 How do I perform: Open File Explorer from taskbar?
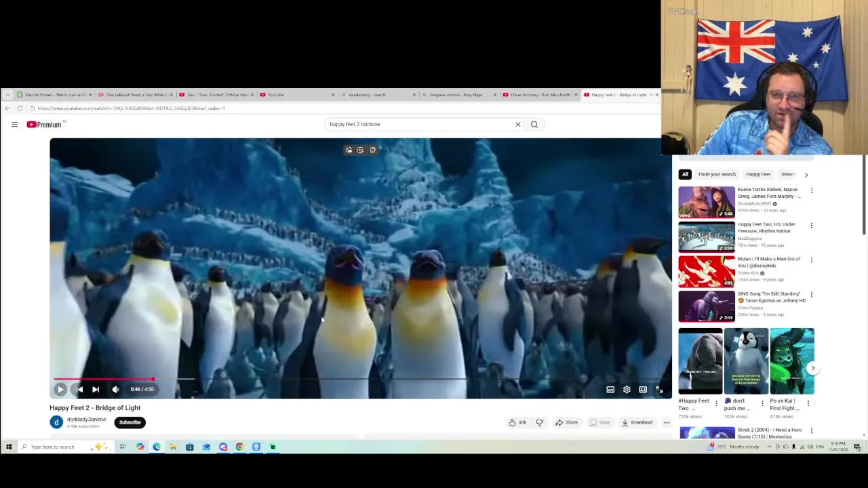[x=173, y=447]
